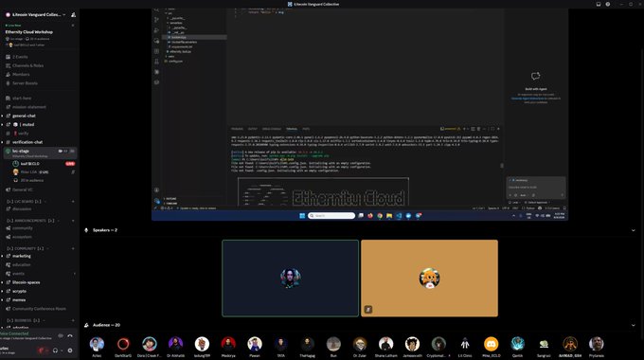644x360 pixels.
Task: Add a channel to LVC BOARD category
Action: (73, 202)
